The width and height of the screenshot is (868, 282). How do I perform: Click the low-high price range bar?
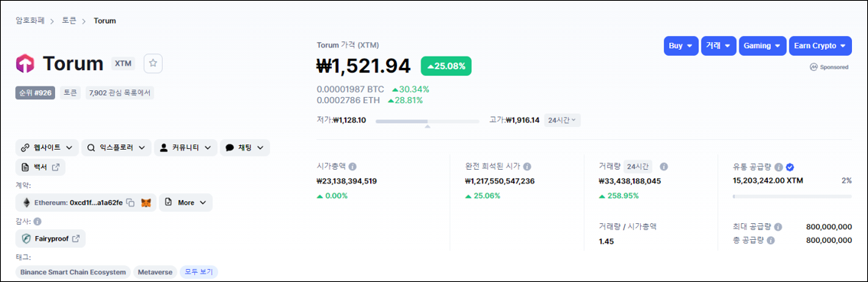click(x=427, y=121)
